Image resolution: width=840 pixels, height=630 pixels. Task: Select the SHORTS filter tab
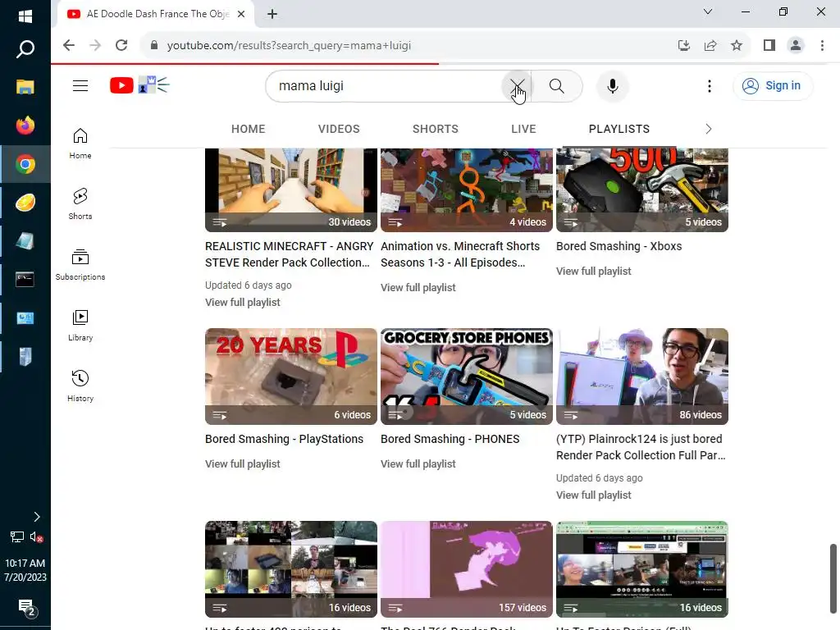[x=435, y=129]
